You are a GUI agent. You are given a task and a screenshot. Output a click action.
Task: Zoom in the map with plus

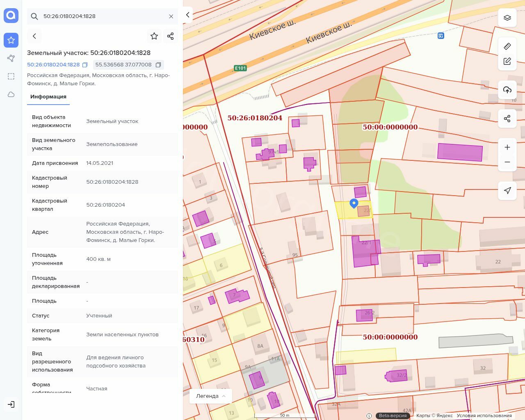click(507, 147)
